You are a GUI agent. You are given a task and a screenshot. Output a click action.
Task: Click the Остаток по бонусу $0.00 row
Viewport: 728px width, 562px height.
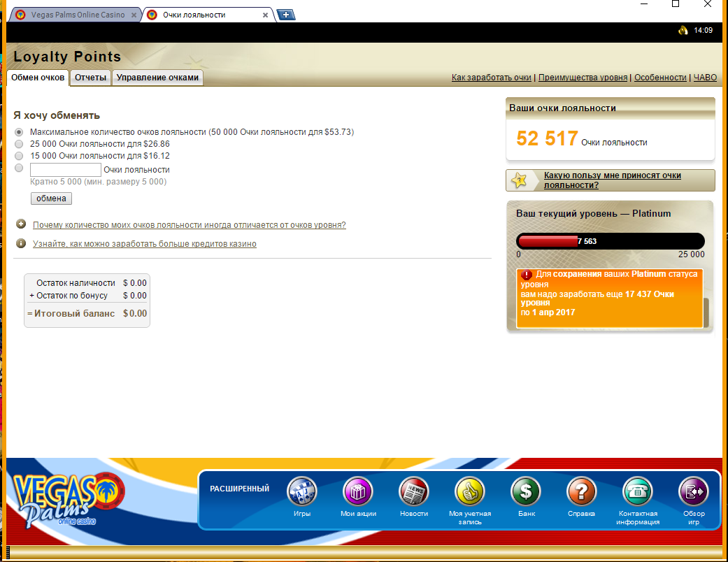(x=87, y=296)
